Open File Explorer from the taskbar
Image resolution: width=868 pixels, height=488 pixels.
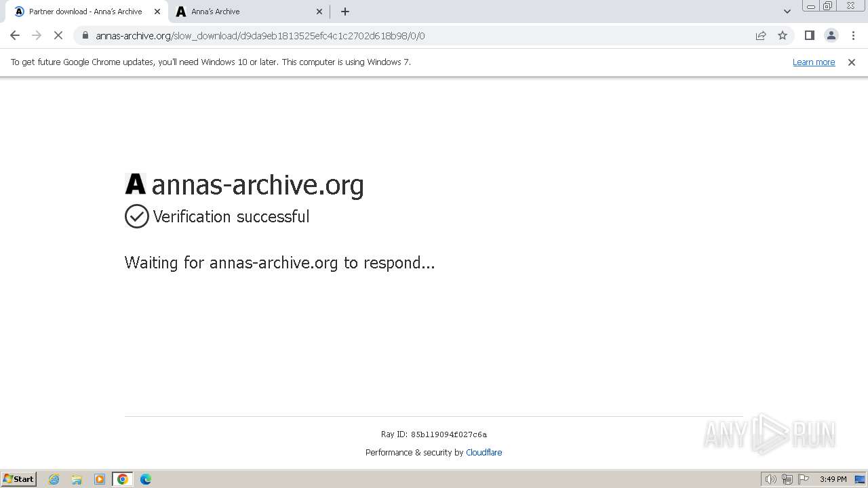click(x=77, y=479)
